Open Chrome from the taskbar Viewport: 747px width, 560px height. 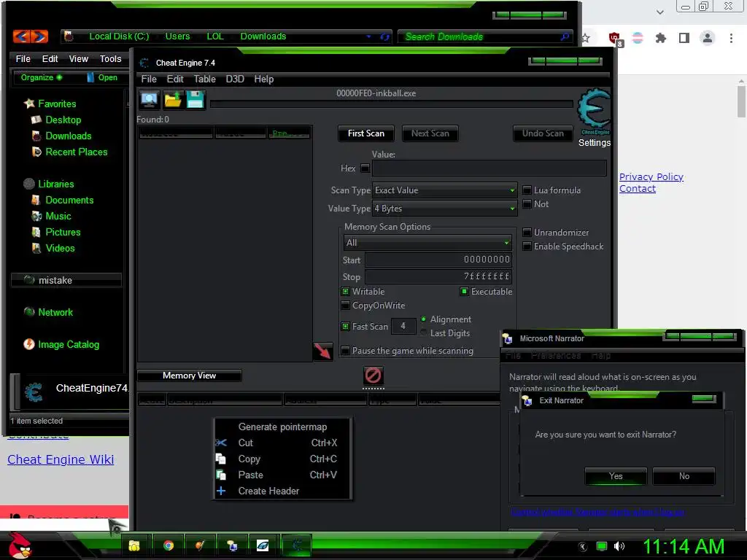click(169, 545)
